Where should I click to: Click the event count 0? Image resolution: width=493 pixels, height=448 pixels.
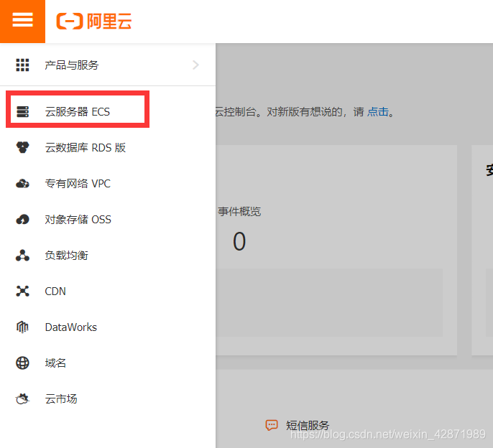coord(239,242)
